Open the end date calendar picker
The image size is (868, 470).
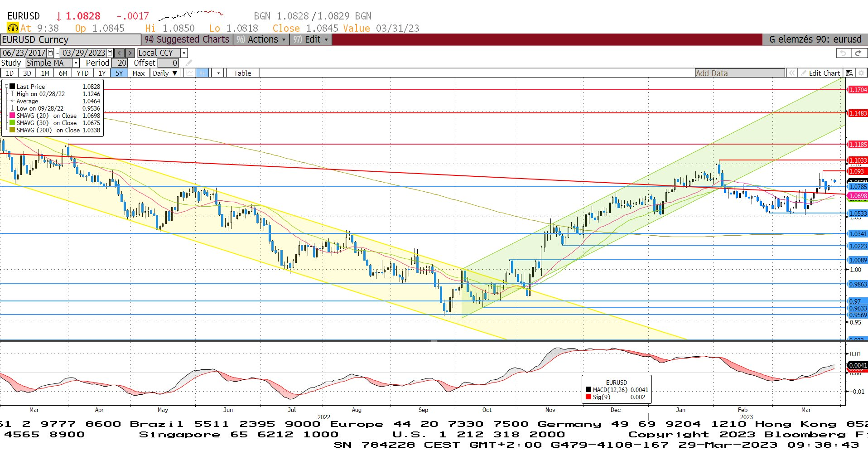click(x=110, y=53)
